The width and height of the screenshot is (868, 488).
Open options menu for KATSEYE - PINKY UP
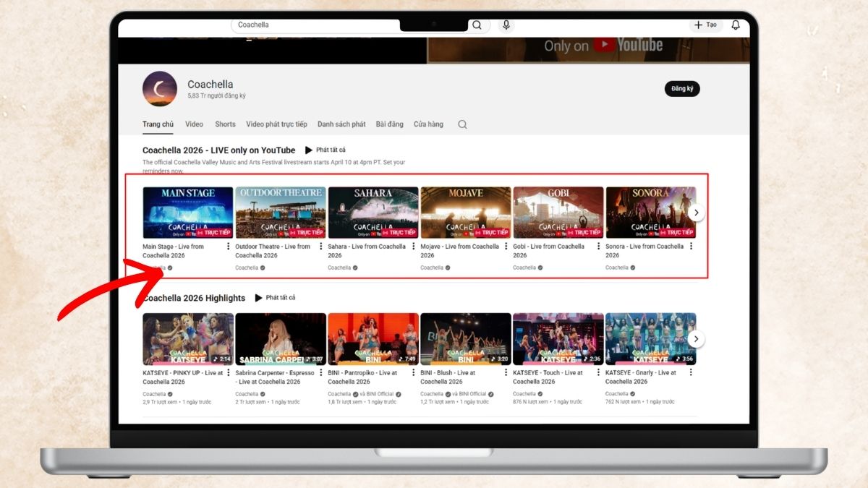(229, 372)
